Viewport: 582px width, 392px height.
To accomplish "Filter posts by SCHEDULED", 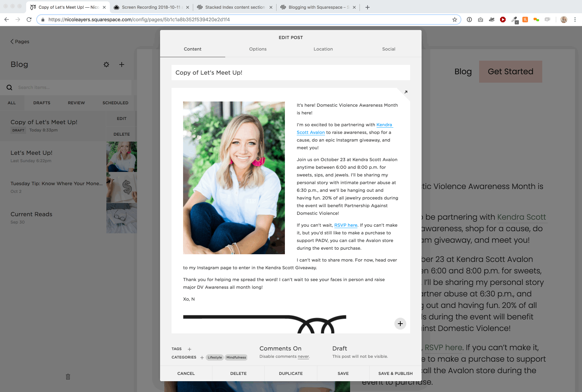I will (x=115, y=103).
